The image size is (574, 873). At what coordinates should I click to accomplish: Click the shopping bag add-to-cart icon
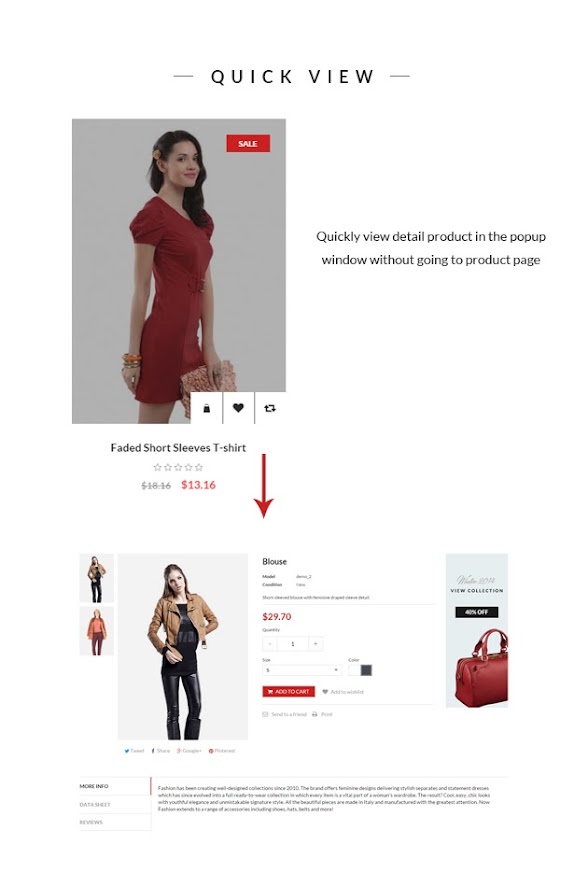(x=207, y=408)
